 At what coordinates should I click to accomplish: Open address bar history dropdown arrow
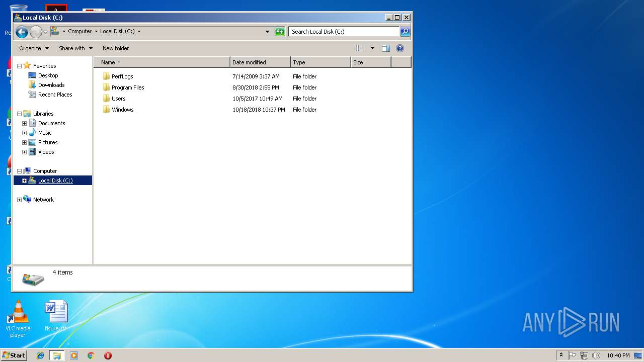tap(268, 32)
